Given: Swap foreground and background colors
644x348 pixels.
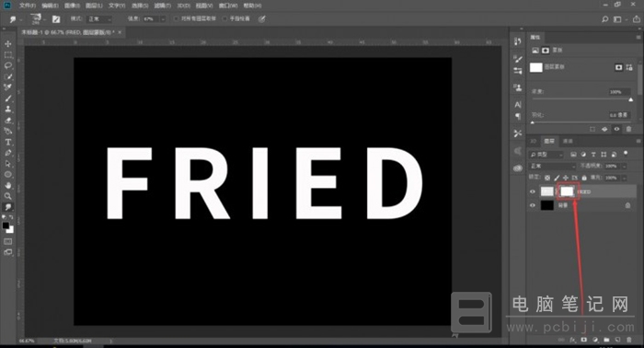Looking at the screenshot, I should [11, 217].
